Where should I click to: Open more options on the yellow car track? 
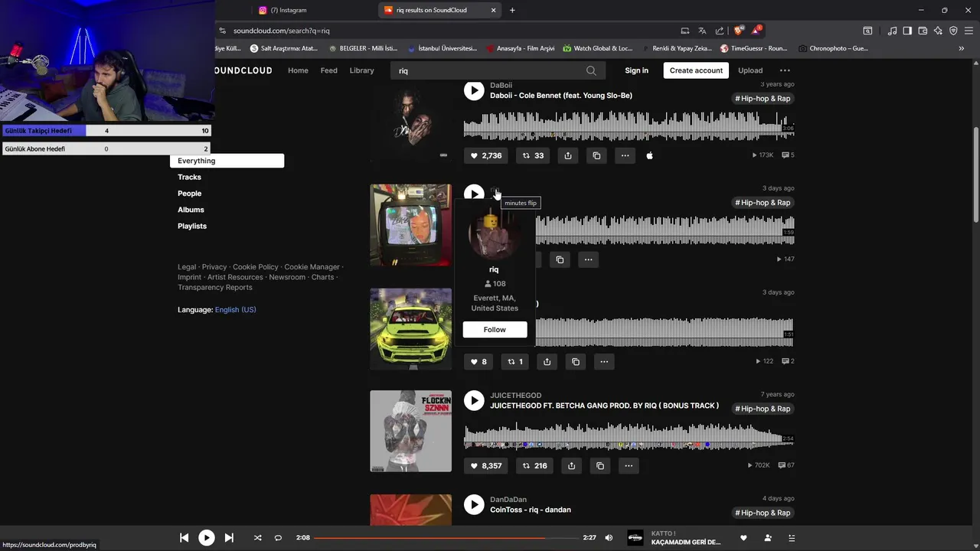pyautogui.click(x=604, y=361)
